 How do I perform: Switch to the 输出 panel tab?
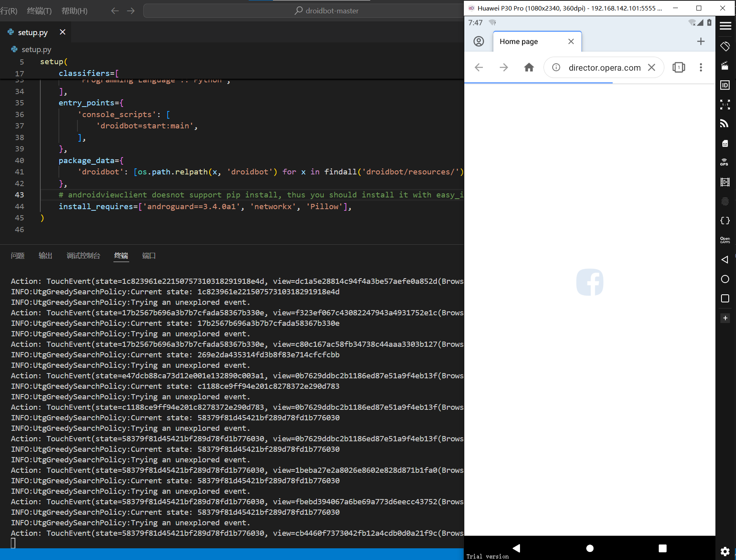45,256
